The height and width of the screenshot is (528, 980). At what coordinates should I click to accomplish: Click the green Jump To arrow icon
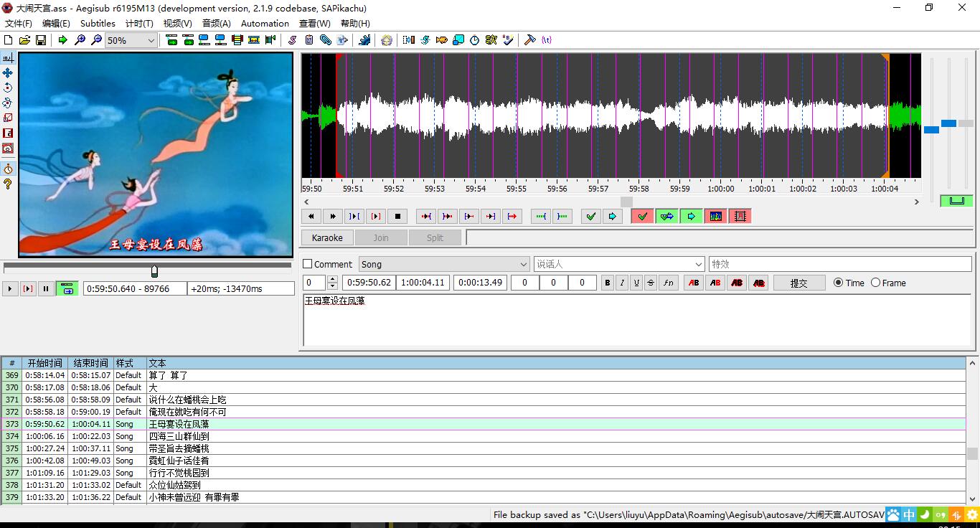(x=62, y=40)
